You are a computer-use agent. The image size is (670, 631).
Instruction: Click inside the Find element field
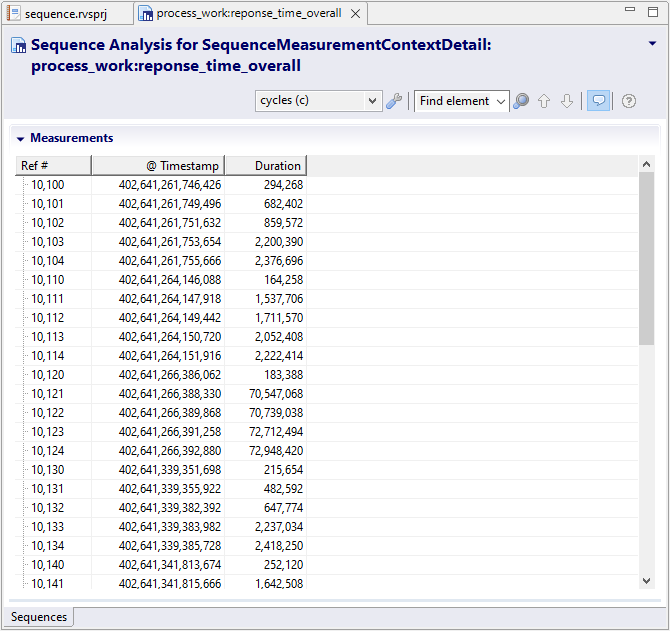click(454, 101)
